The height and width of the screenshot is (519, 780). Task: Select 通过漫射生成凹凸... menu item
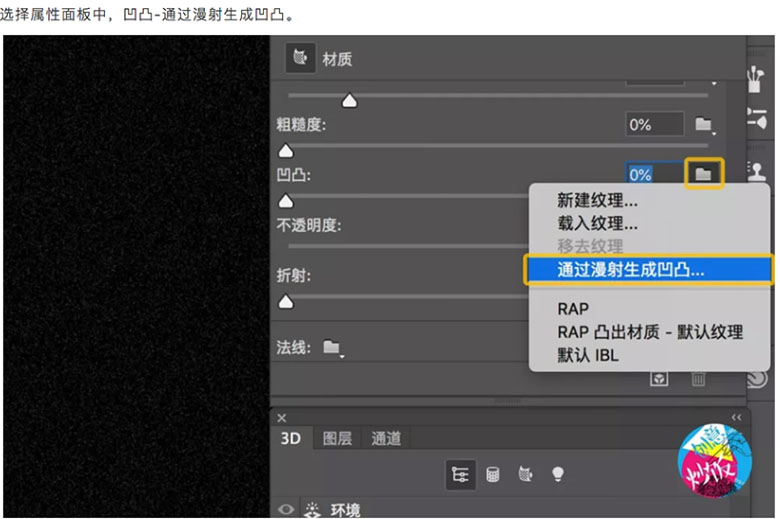(650, 270)
